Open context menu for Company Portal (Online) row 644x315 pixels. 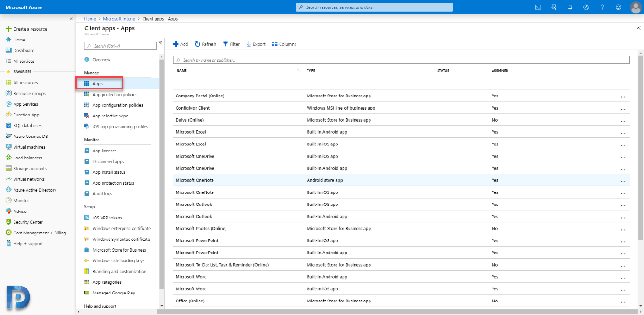623,96
